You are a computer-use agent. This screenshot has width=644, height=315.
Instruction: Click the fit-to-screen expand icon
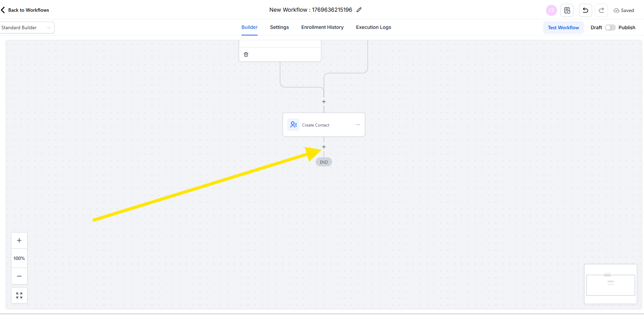click(19, 295)
